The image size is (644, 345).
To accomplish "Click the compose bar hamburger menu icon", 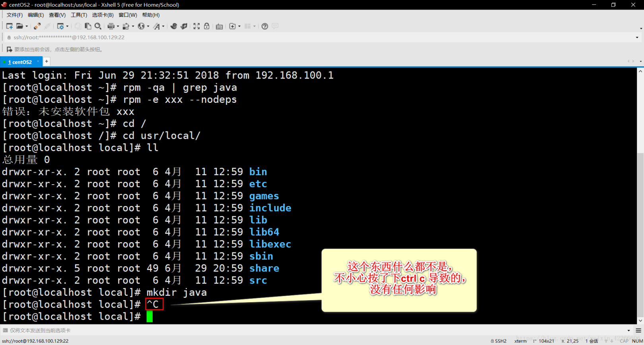I will [x=638, y=330].
